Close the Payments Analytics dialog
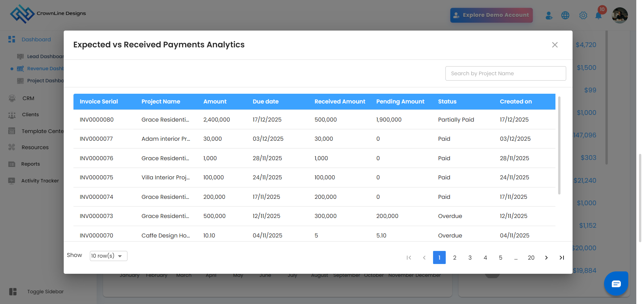This screenshot has height=304, width=644. click(x=555, y=45)
